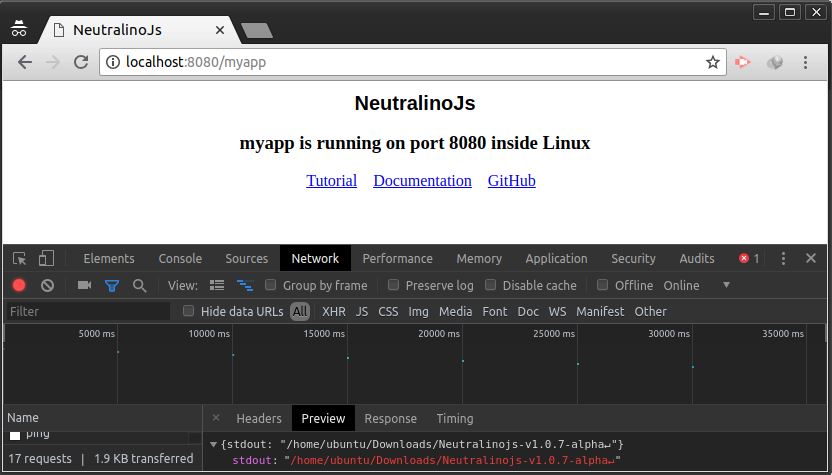The width and height of the screenshot is (832, 475).
Task: Click the capture screenshots camera icon
Action: (x=84, y=285)
